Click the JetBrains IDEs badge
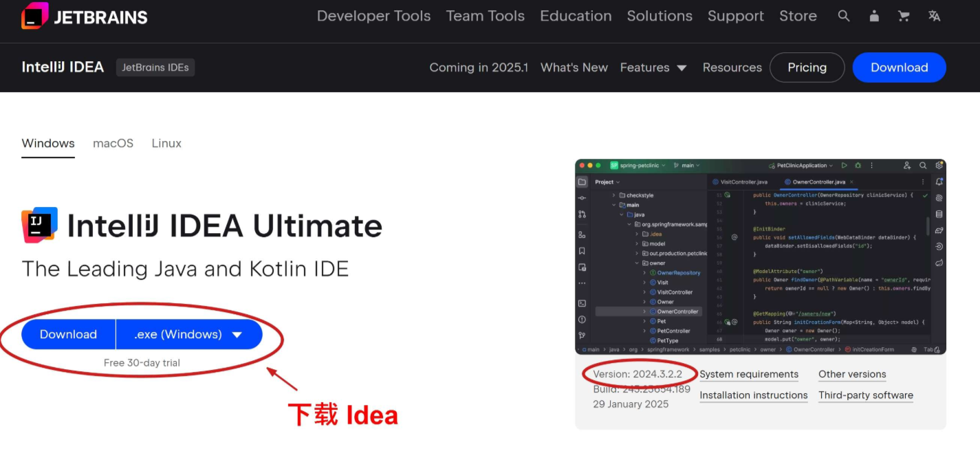The height and width of the screenshot is (462, 980). click(x=155, y=67)
